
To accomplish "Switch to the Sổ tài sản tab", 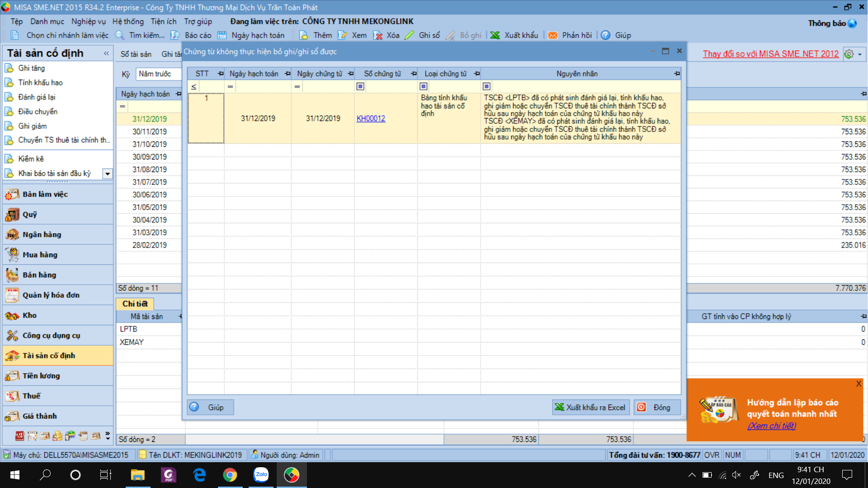I will (136, 54).
